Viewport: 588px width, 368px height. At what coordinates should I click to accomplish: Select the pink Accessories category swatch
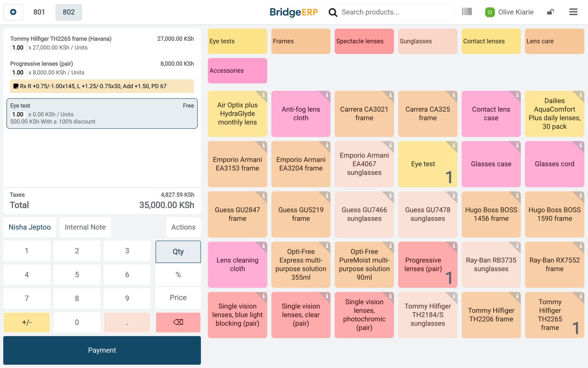point(237,71)
